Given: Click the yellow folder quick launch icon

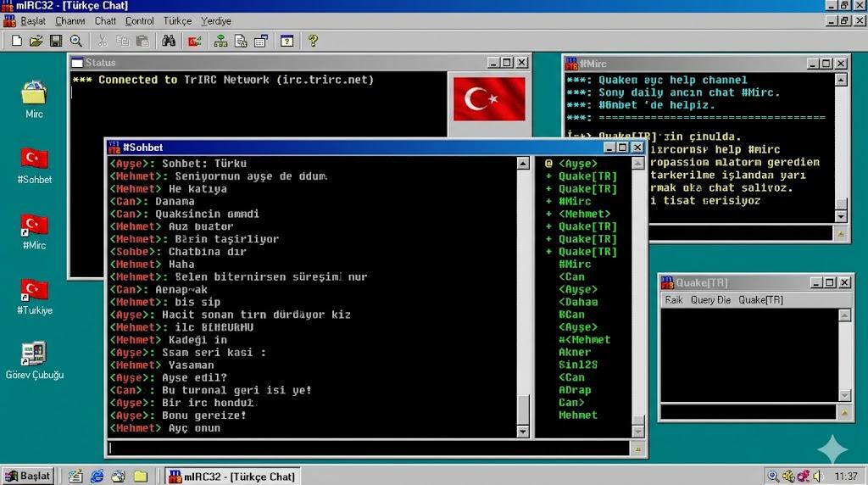Looking at the screenshot, I should tap(141, 477).
